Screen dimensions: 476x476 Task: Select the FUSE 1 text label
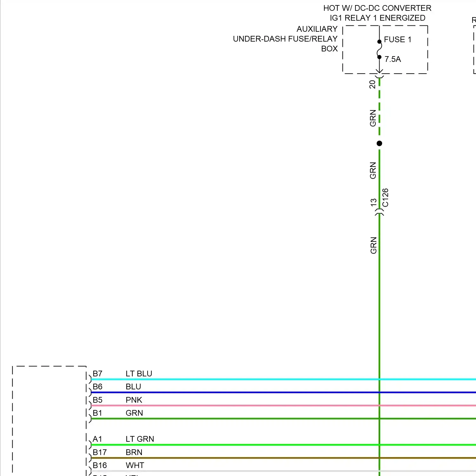397,40
